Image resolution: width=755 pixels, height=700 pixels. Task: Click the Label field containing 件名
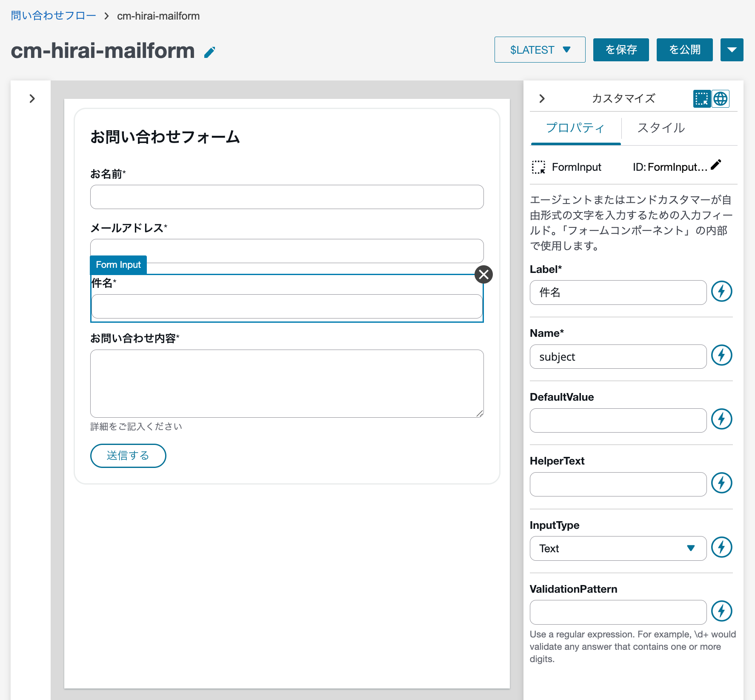[618, 293]
